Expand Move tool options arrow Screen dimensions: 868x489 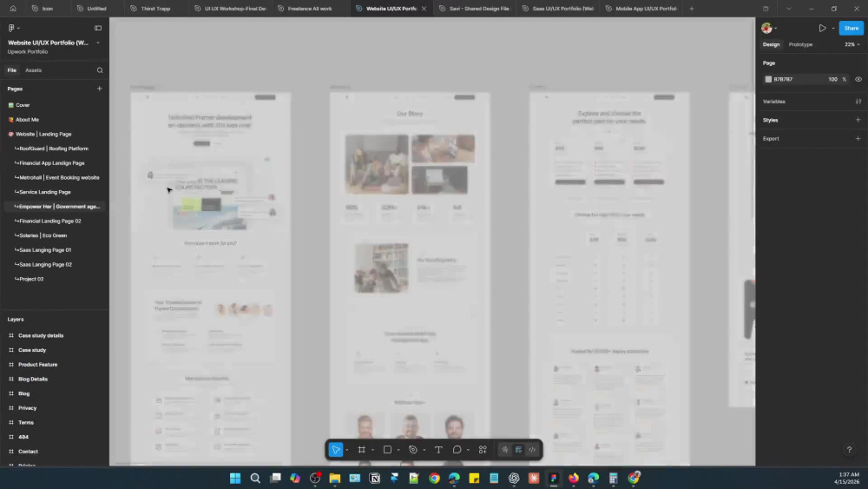point(347,450)
